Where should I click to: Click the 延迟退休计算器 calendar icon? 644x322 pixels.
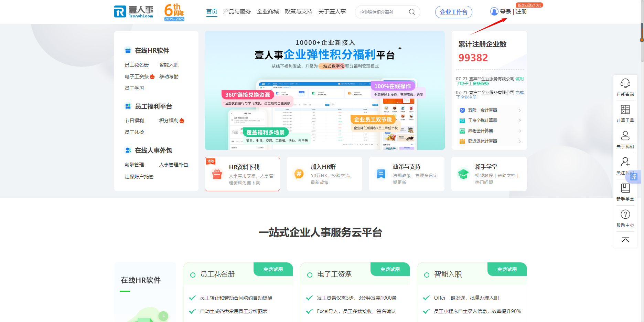pyautogui.click(x=462, y=141)
